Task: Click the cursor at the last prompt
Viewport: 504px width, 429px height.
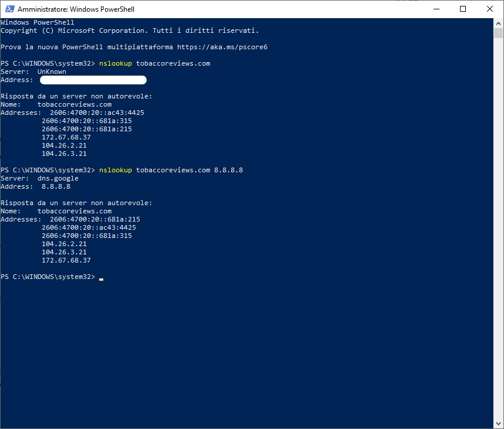Action: click(x=102, y=280)
